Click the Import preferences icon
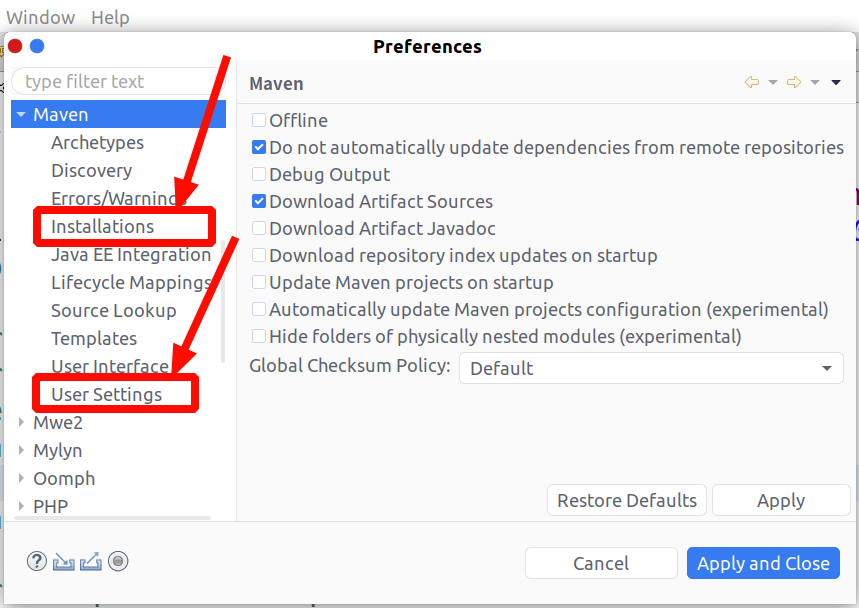The height and width of the screenshot is (608, 859). (x=64, y=561)
